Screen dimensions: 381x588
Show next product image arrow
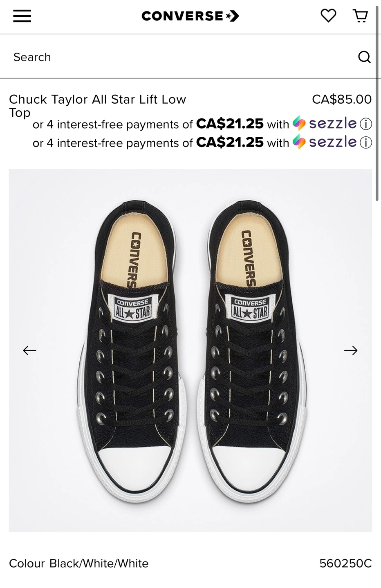(351, 350)
